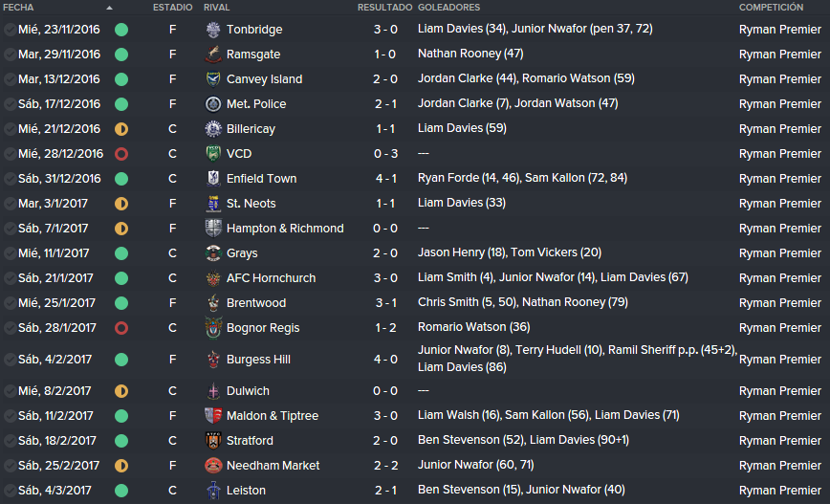Screen dimensions: 830x504
Task: Open the Ramsgate club badge
Action: click(x=213, y=54)
